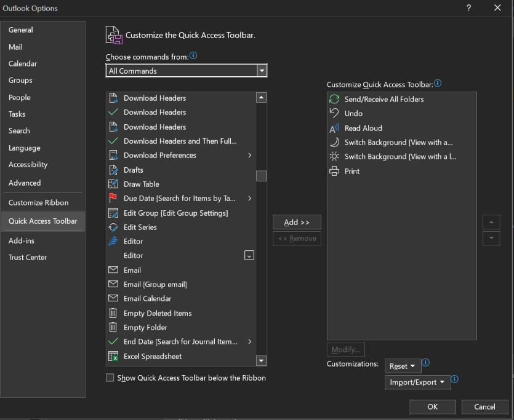Click the Excel Spreadsheet icon
The image size is (514, 420).
click(113, 356)
